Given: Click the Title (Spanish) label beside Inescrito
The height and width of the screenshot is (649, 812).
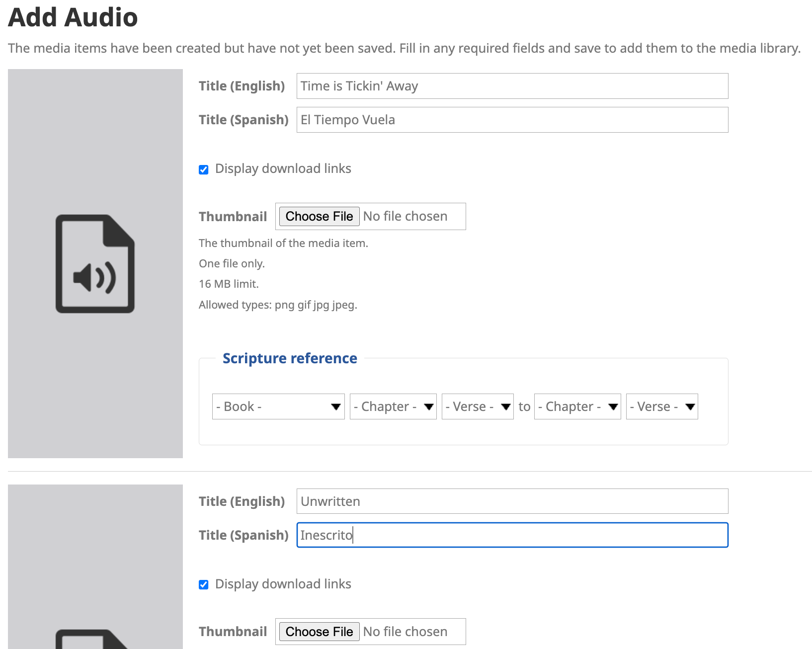Looking at the screenshot, I should click(244, 535).
